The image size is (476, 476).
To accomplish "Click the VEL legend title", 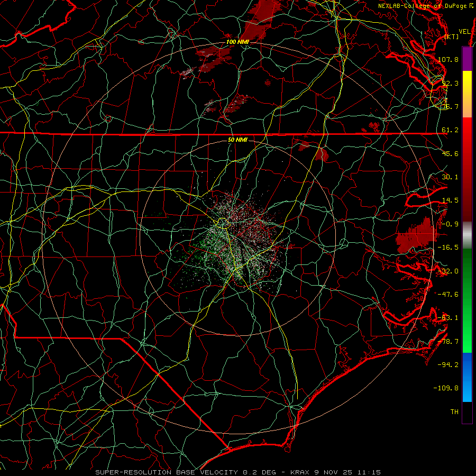I will 465,32.
